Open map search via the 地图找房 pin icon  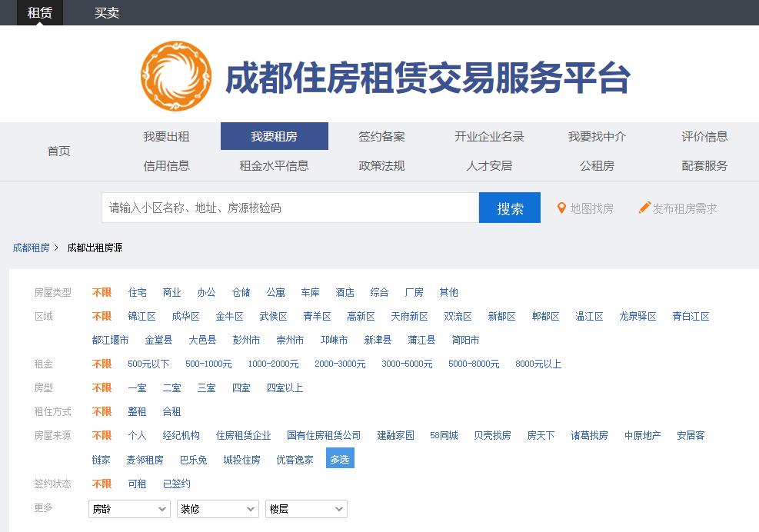561,208
